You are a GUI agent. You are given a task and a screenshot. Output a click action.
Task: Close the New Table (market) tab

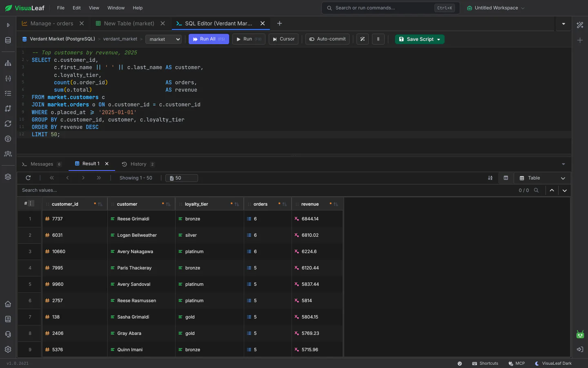163,24
